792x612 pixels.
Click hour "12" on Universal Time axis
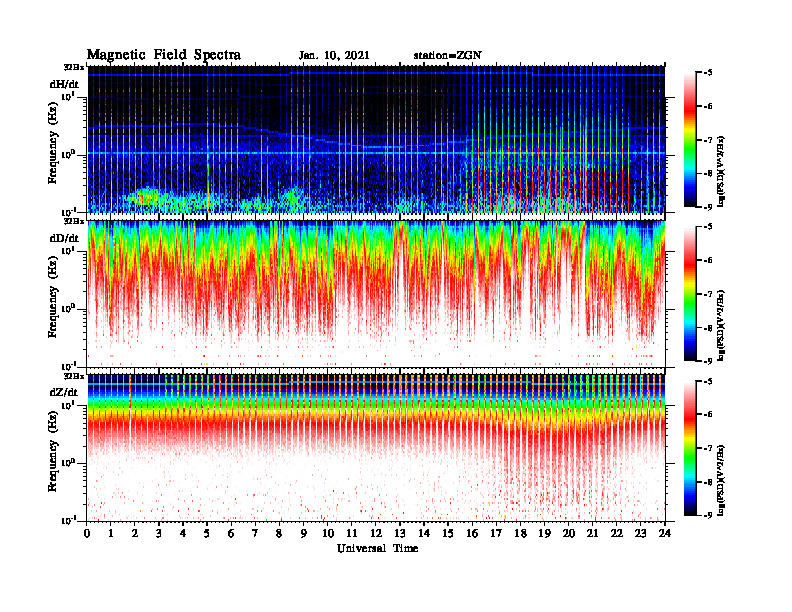pyautogui.click(x=376, y=533)
